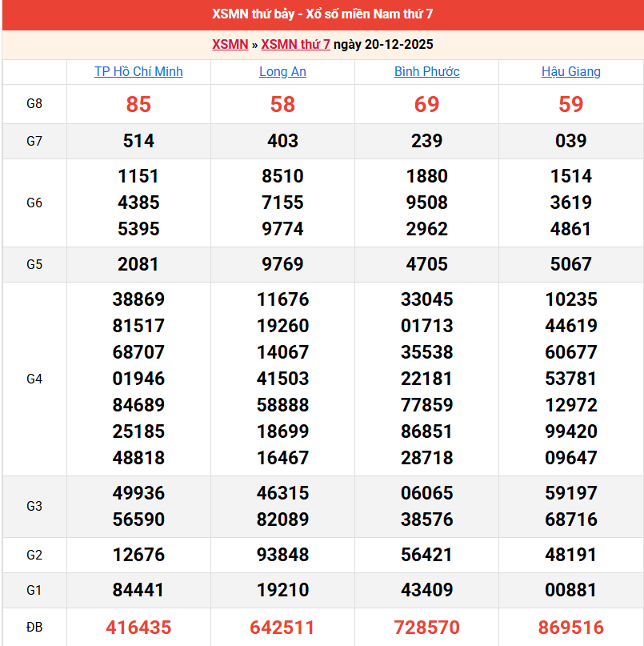Click the G5 number 4705

pos(426,264)
